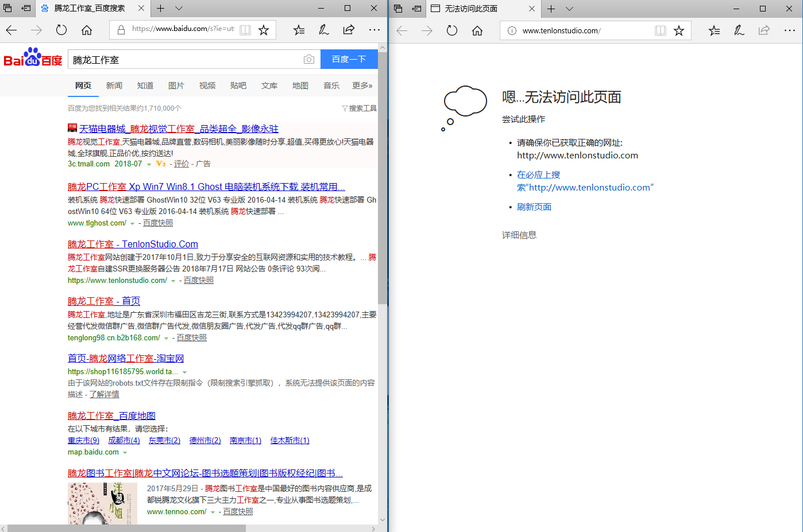Screen dimensions: 803x532
Task: Expand arrow beside map.baidu.com
Action: pyautogui.click(x=125, y=452)
